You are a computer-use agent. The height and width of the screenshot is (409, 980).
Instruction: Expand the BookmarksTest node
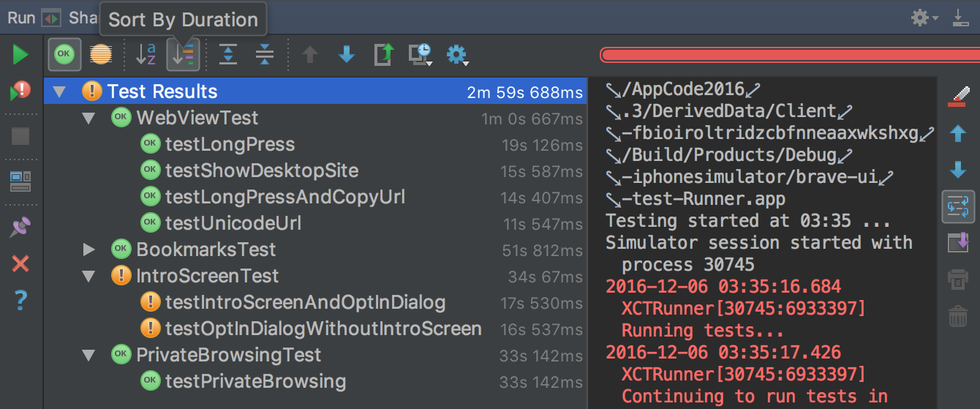click(89, 249)
